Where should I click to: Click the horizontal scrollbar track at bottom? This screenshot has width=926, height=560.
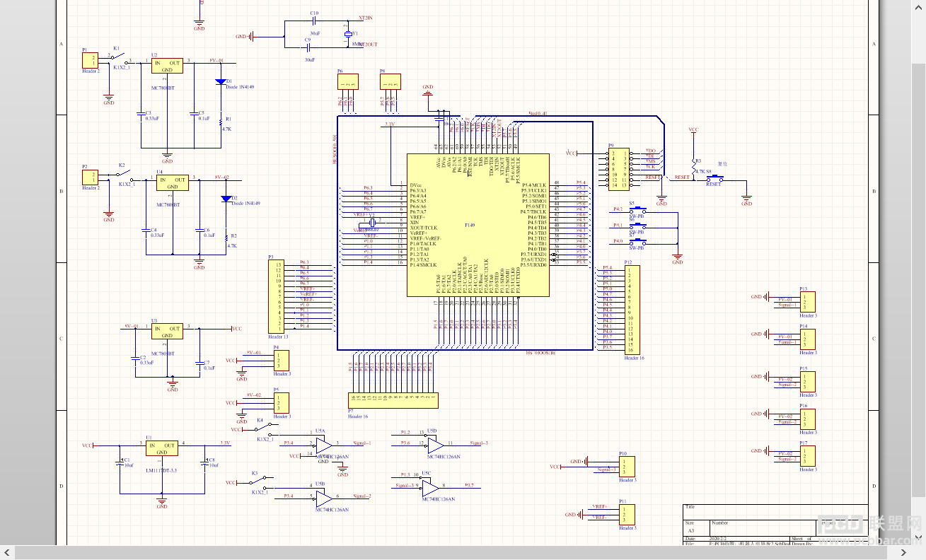(x=463, y=552)
